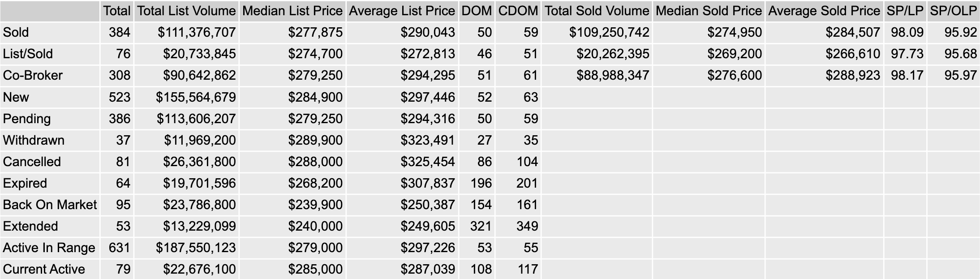Select the SP/LP column header
This screenshot has width=980, height=279.
pyautogui.click(x=905, y=11)
